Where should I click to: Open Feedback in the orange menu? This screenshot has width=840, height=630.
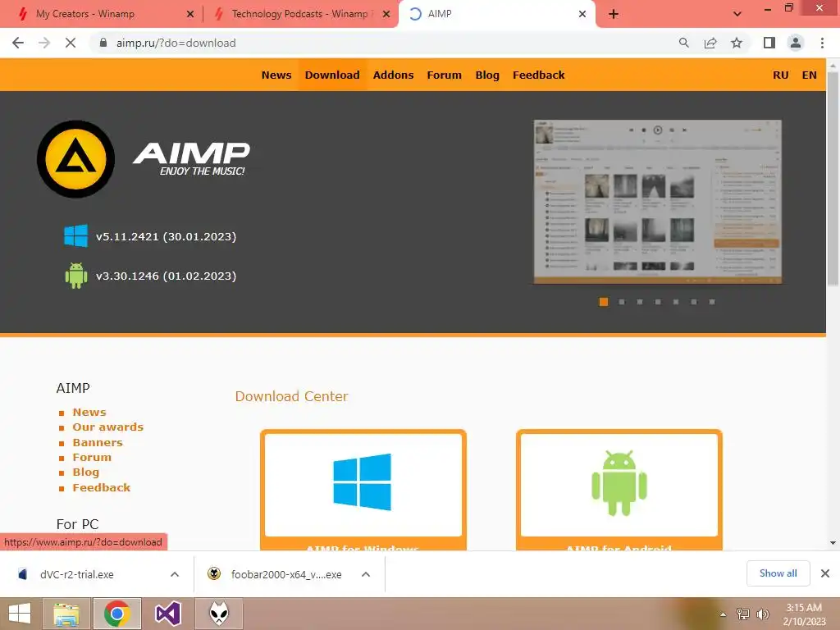pos(538,75)
